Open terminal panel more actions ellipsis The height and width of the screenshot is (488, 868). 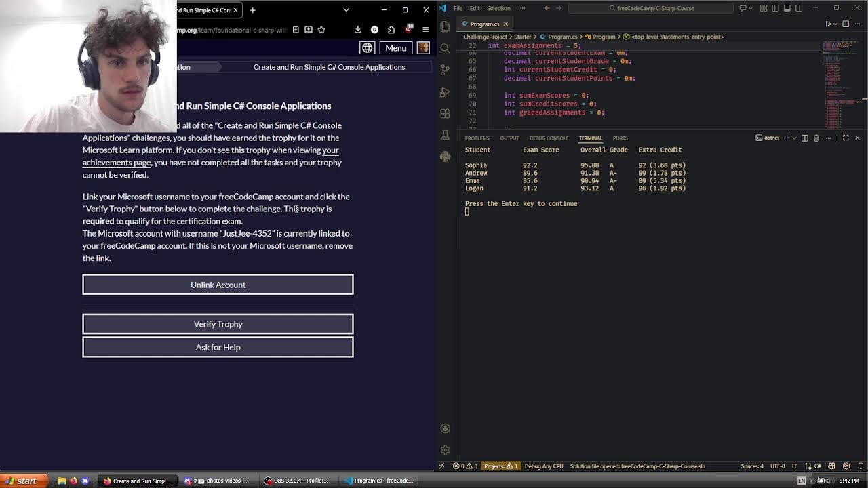[828, 138]
